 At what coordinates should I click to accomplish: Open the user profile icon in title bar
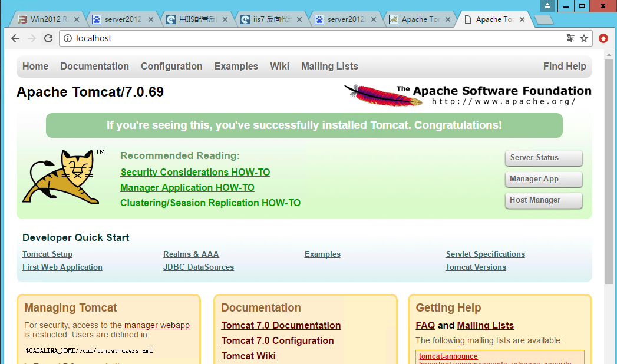click(547, 5)
